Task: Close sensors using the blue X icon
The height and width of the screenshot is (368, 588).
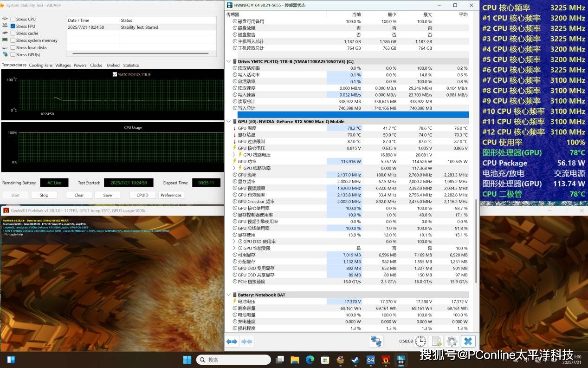Action: (468, 342)
